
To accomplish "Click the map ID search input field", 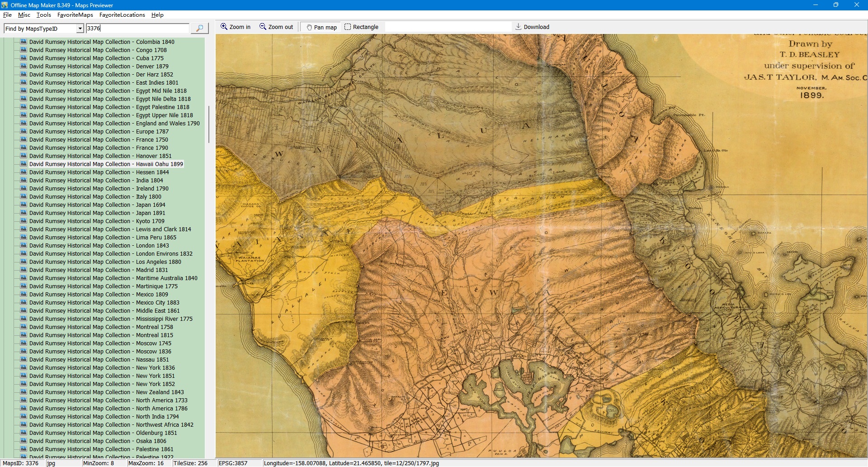I will (x=137, y=29).
